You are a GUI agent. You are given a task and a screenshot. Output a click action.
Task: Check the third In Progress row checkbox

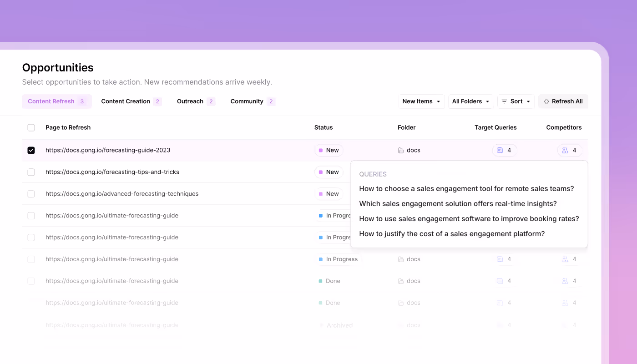point(31,259)
